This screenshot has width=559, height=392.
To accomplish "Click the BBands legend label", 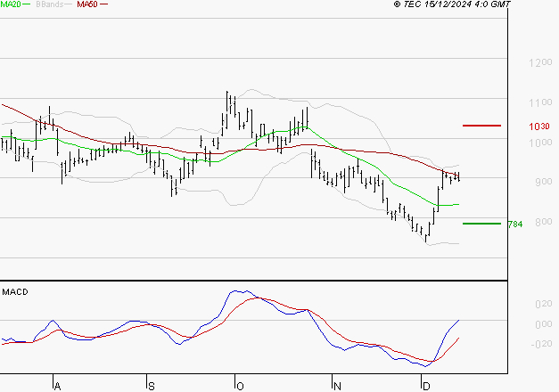I will 49,4.
